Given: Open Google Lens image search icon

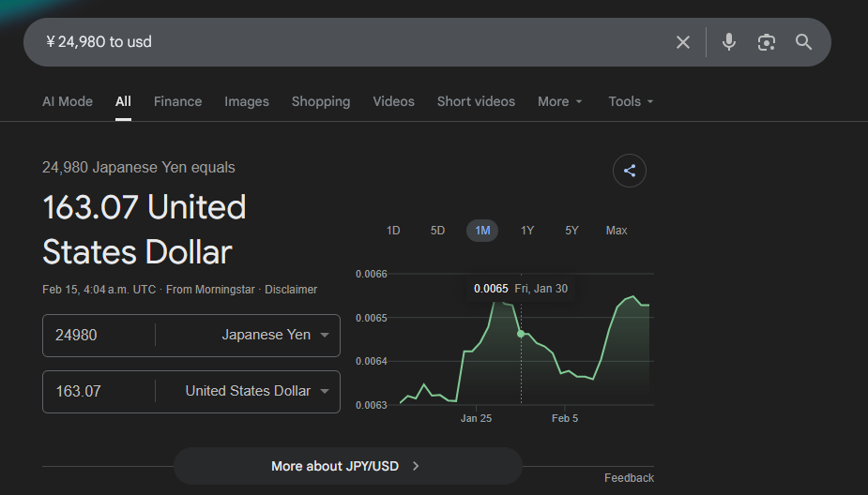Looking at the screenshot, I should click(x=766, y=42).
